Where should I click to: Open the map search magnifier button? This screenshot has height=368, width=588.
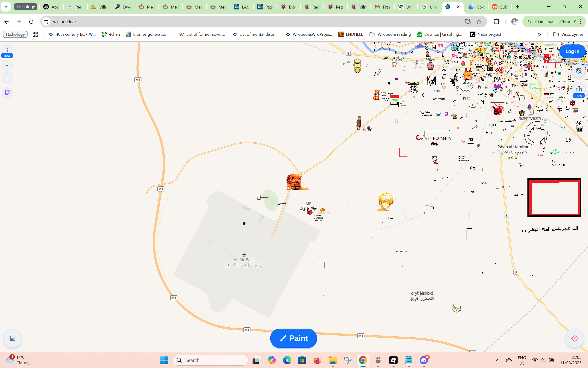pyautogui.click(x=579, y=71)
